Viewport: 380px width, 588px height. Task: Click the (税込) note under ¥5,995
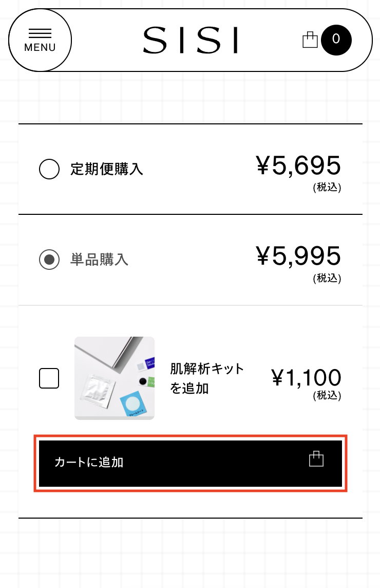327,278
